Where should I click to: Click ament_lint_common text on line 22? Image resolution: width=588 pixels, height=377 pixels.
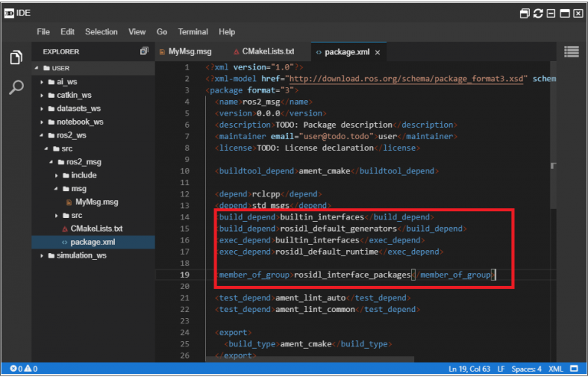315,310
